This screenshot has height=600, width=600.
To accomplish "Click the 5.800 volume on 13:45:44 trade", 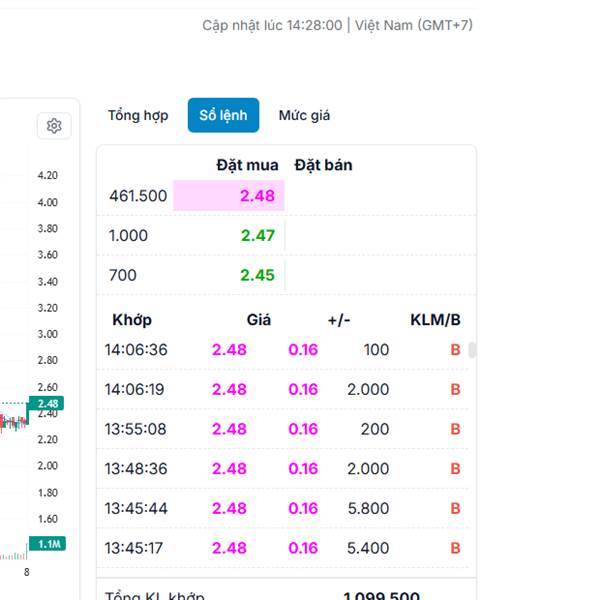I will click(x=368, y=508).
